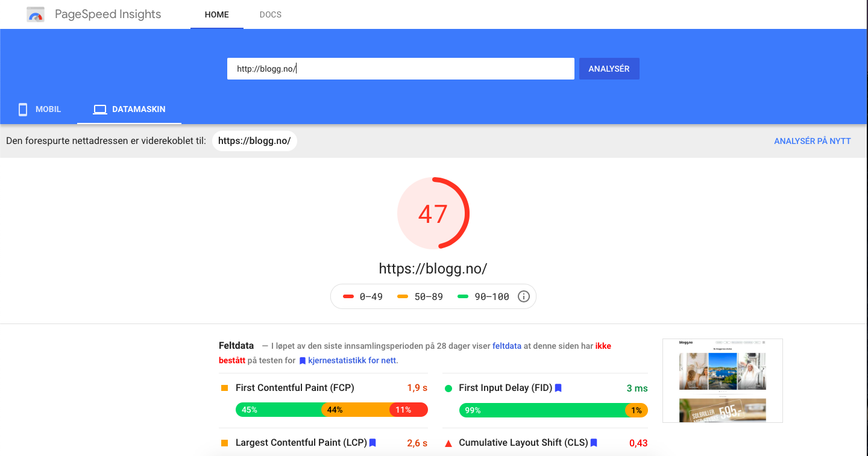Click the 'Largest Contentful Paint (LCP)' label
The height and width of the screenshot is (456, 868).
tap(301, 443)
